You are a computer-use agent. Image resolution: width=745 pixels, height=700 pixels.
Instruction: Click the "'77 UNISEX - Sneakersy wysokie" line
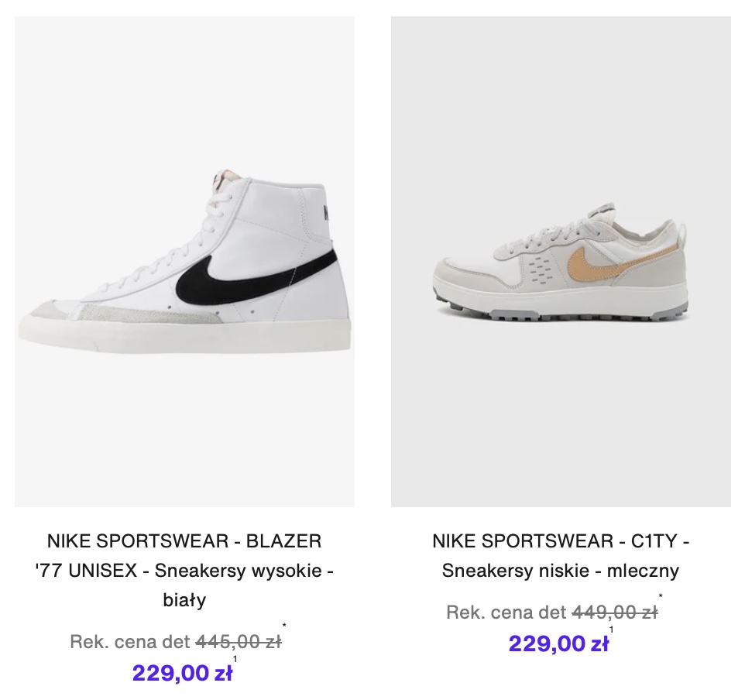184,571
